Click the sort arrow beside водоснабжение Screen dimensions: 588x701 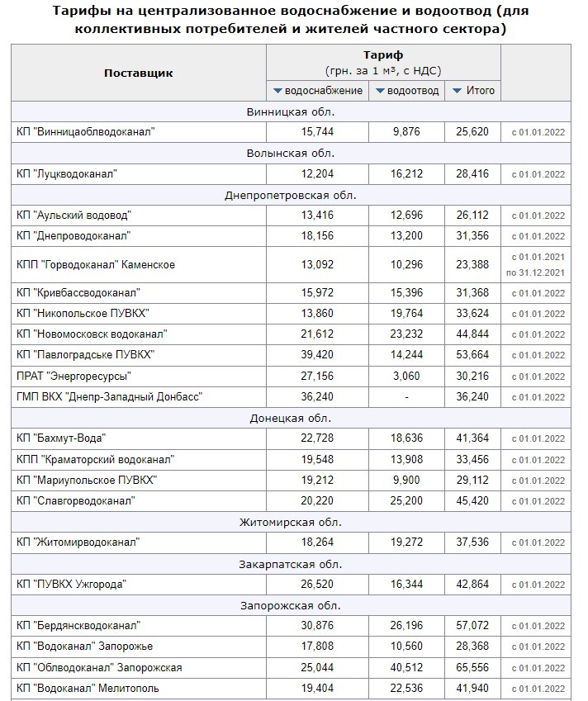(x=278, y=90)
